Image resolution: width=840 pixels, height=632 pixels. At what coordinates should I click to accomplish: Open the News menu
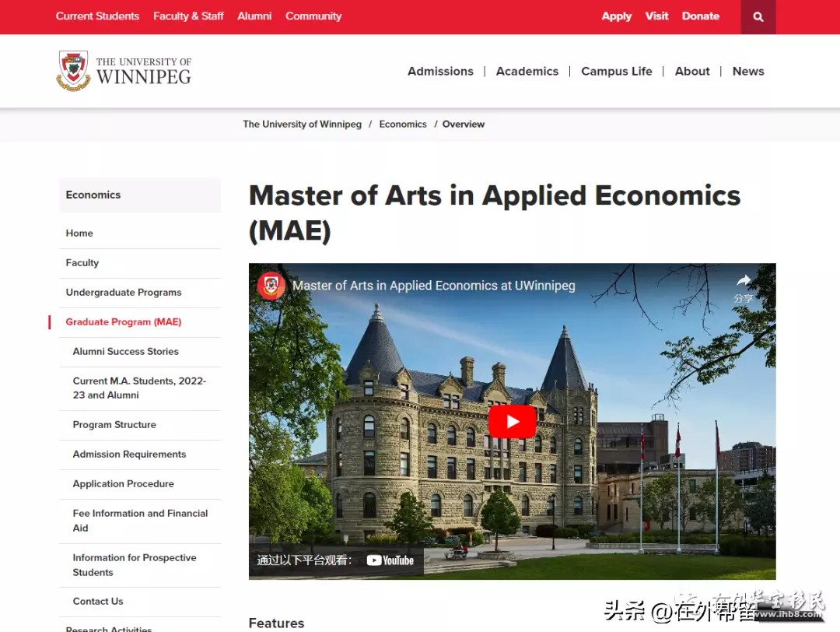click(748, 72)
